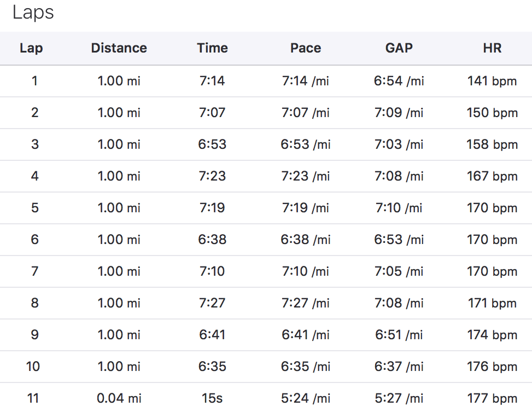Click lap 3 pace 6:53 /mi

305,144
